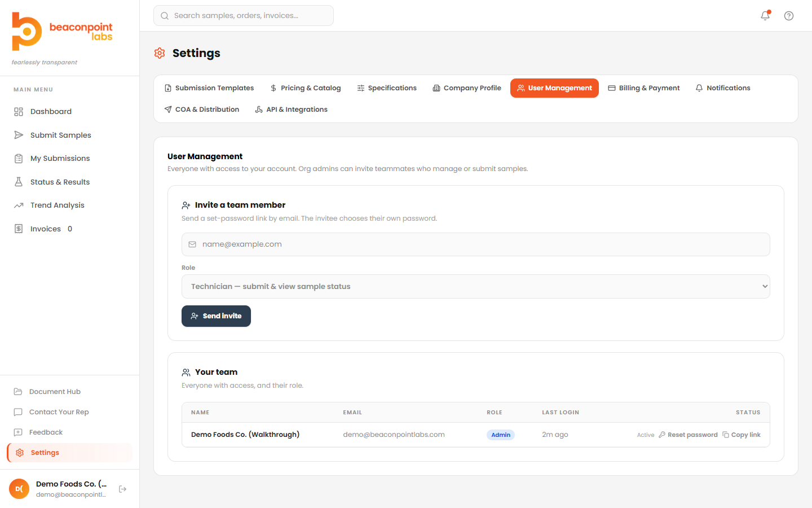Screen dimensions: 812x508
Task: Click Reset password for Demo Foods Co.
Action: (688, 435)
